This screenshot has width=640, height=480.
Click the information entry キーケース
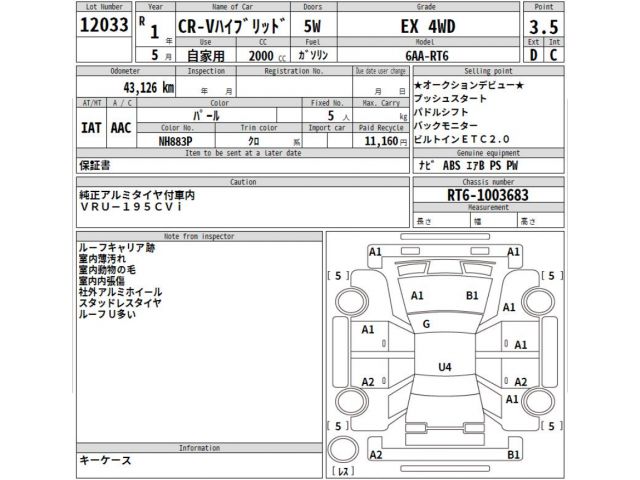[105, 460]
